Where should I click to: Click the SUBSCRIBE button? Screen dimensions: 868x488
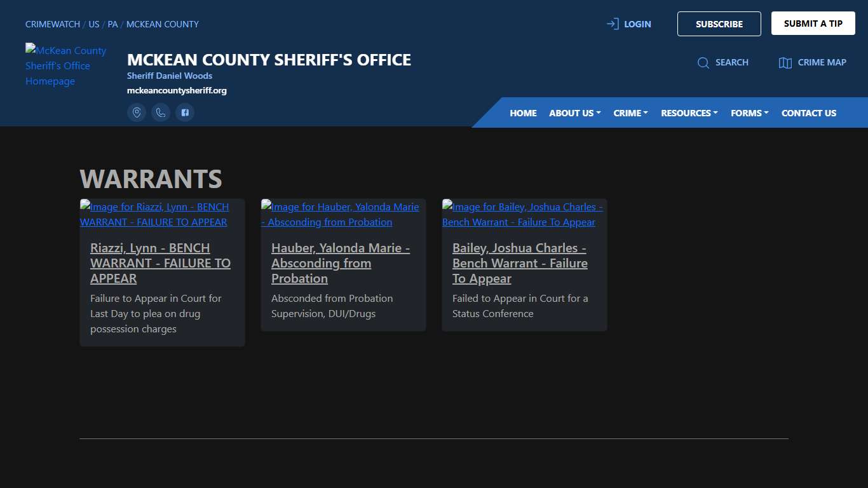(719, 24)
